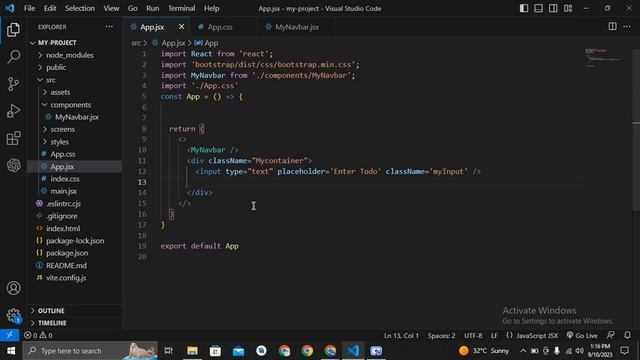640x360 pixels.
Task: Open the Windows Start menu
Action: [x=11, y=351]
